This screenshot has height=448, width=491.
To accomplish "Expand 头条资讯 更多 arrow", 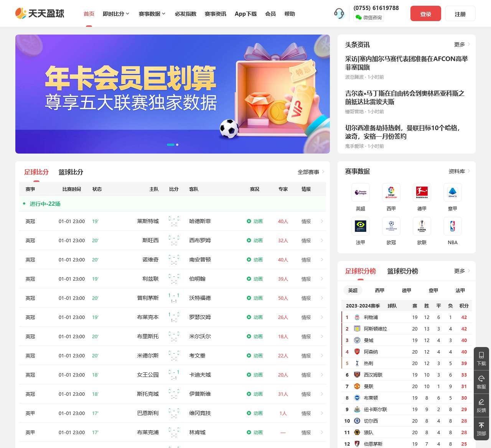I will 462,45.
